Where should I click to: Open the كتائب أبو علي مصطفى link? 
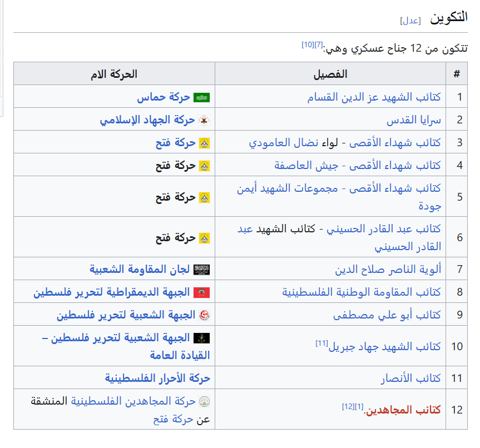pos(387,315)
